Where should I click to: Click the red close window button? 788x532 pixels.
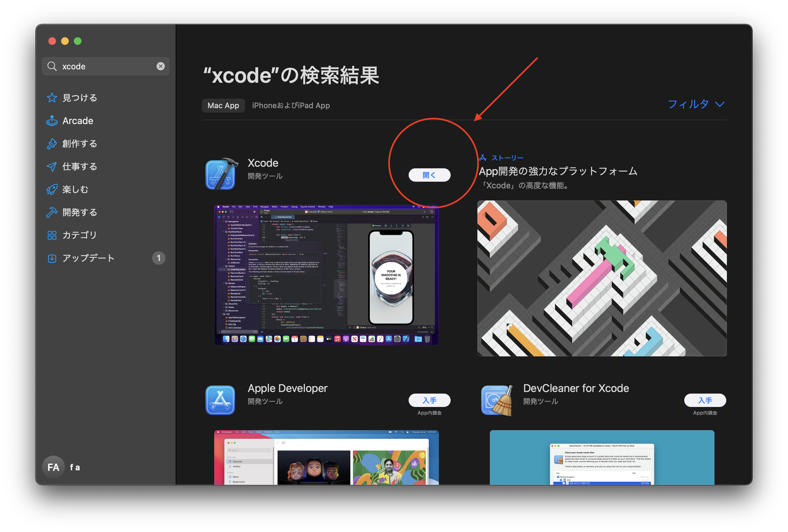[52, 41]
